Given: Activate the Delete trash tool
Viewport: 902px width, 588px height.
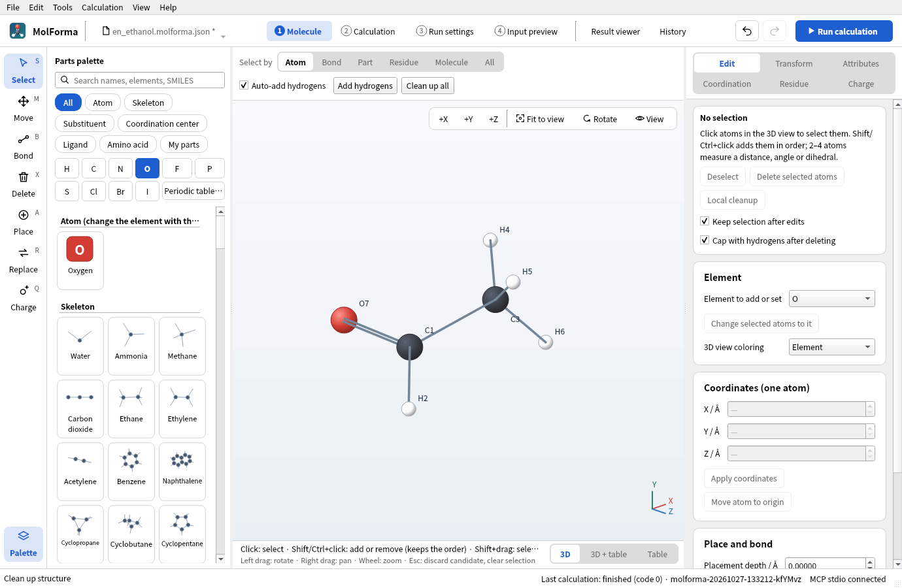Looking at the screenshot, I should 24,184.
